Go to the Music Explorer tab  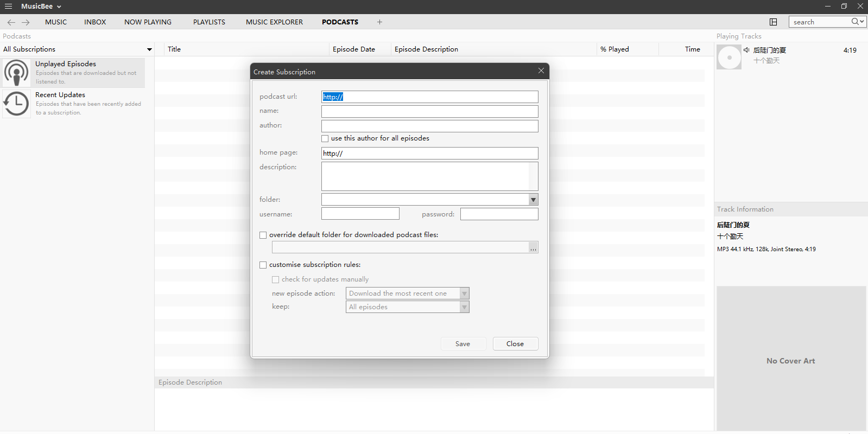pos(274,22)
